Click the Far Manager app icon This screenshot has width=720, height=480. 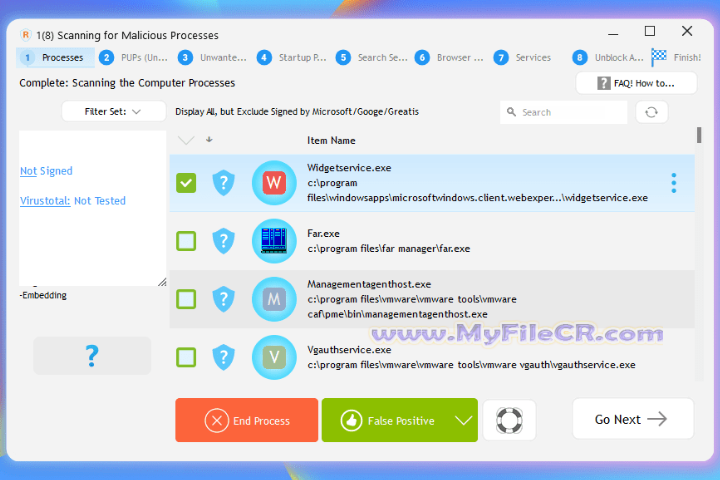click(x=274, y=241)
